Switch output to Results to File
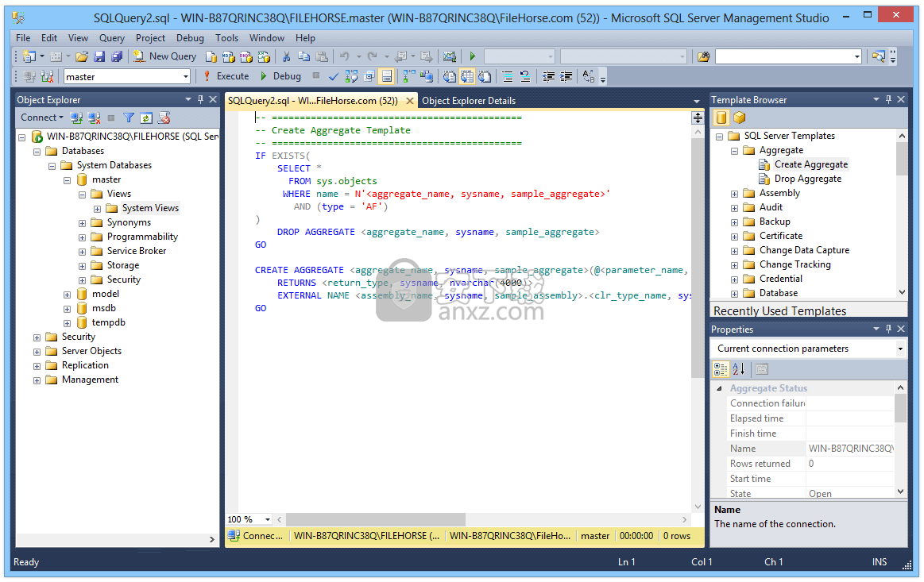924x582 pixels. (x=485, y=76)
